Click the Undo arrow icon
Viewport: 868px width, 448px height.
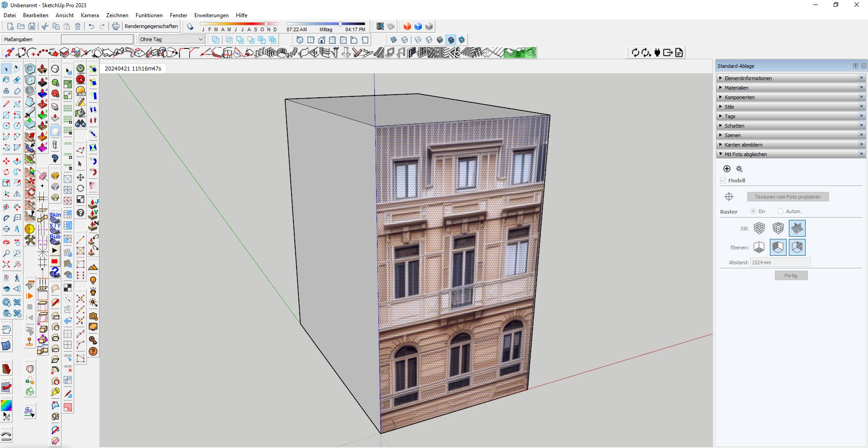click(x=91, y=27)
